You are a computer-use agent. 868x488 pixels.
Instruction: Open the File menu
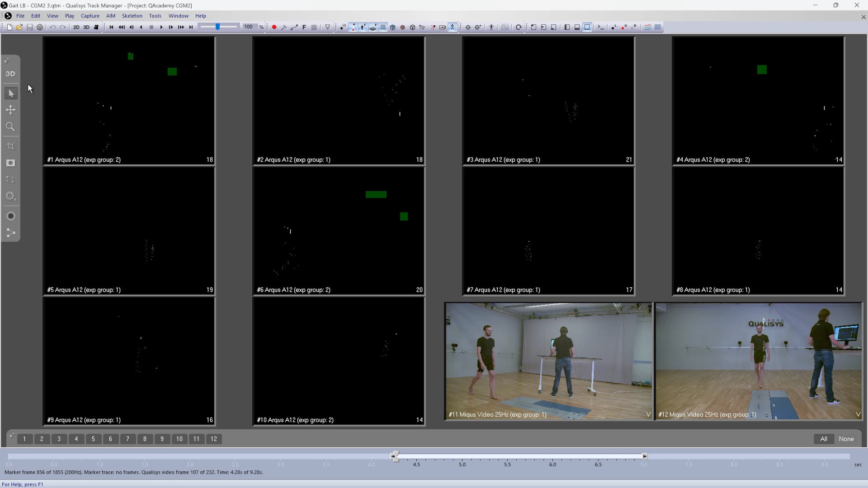coord(20,16)
